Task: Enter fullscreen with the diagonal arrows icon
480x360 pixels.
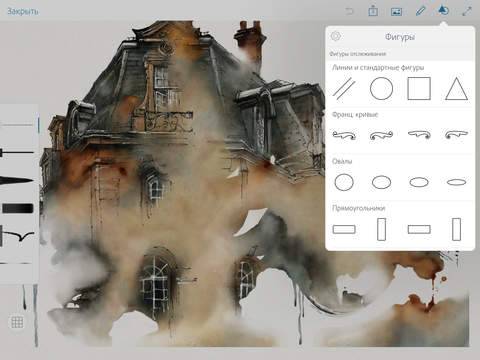Action: coord(467,11)
